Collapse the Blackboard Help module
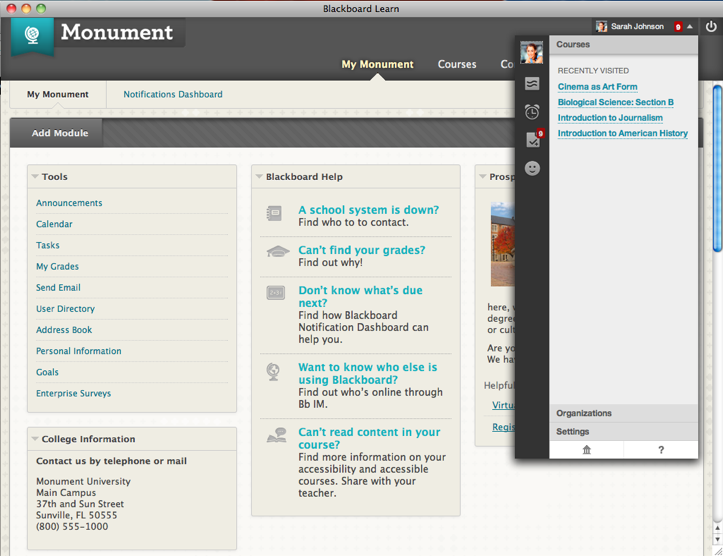This screenshot has width=723, height=556. [x=259, y=177]
